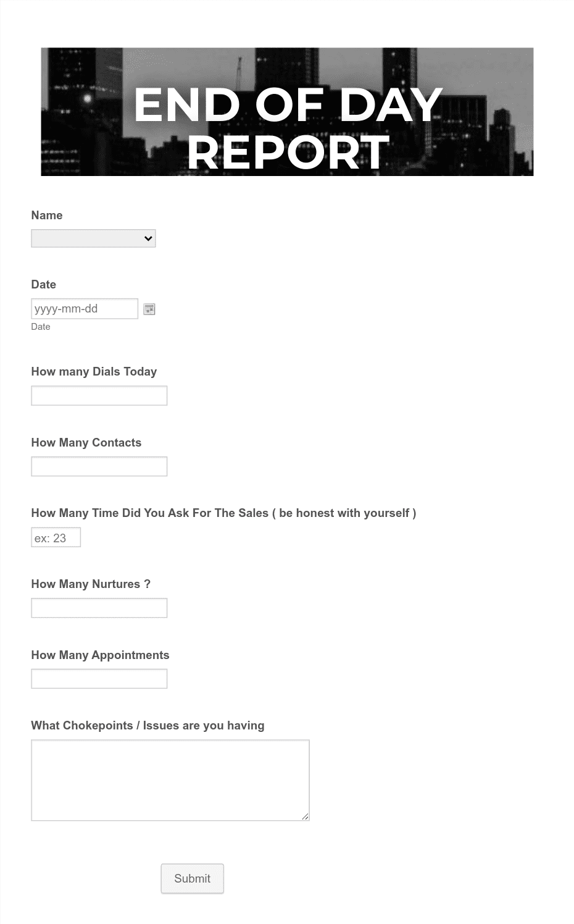Click the How Many Appointments label

(100, 655)
